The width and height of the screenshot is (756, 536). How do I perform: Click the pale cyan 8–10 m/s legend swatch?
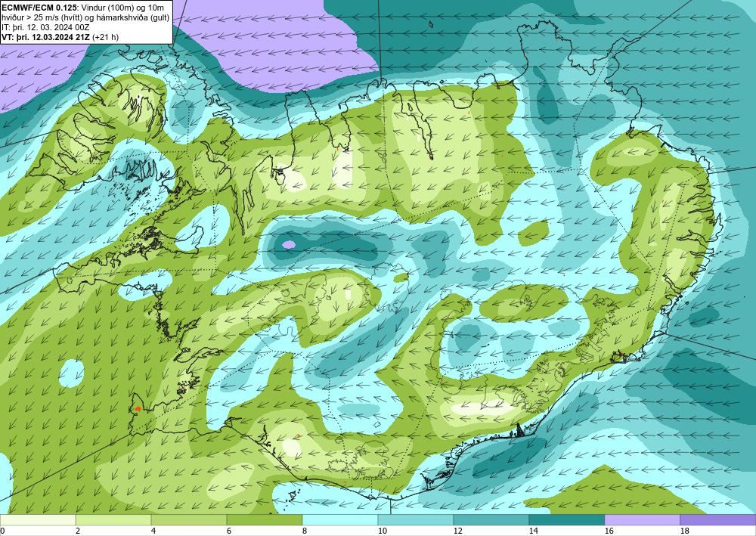pyautogui.click(x=340, y=520)
